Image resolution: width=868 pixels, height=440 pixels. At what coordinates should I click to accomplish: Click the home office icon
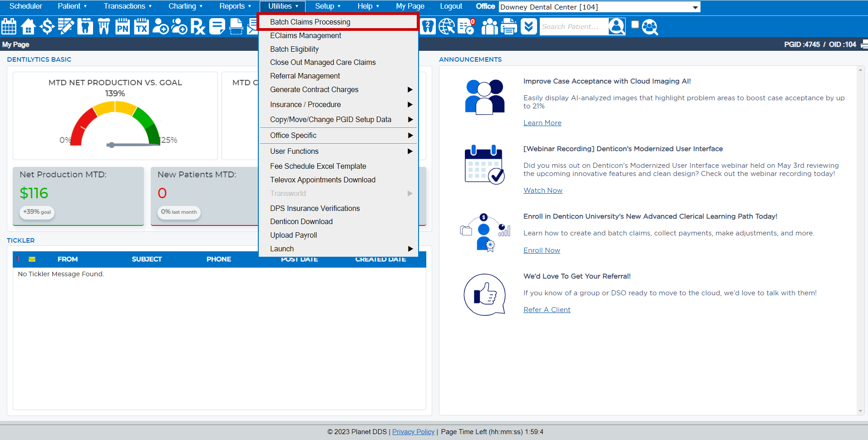coord(28,26)
